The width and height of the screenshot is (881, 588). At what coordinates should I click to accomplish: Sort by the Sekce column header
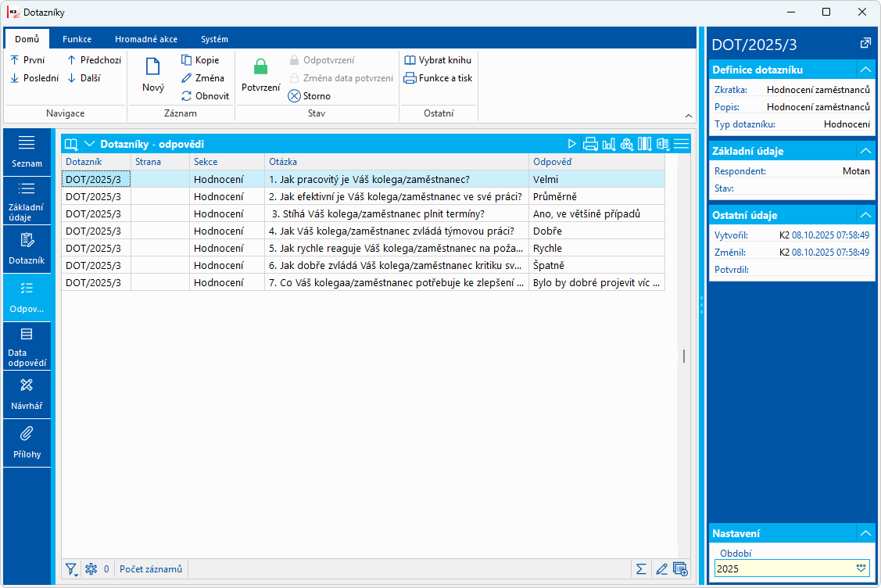coord(227,162)
